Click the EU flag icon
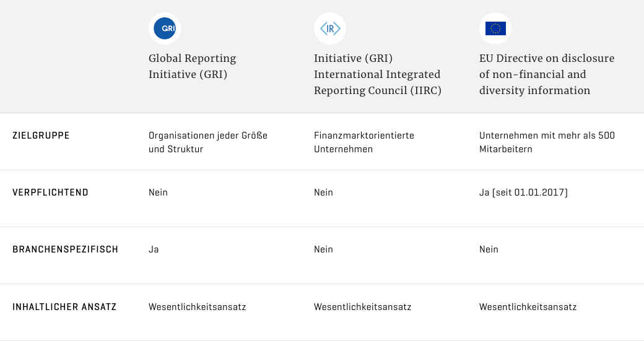This screenshot has width=644, height=341. coord(495,28)
